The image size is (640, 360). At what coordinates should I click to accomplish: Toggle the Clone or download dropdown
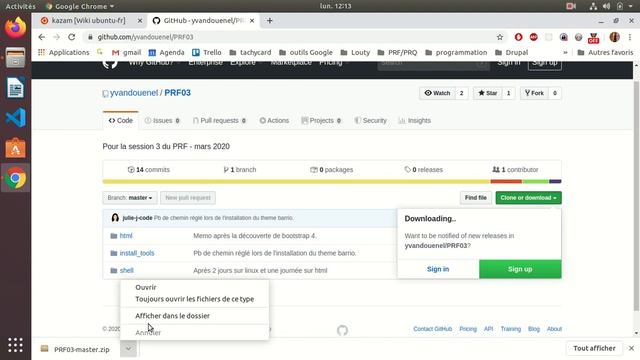528,198
